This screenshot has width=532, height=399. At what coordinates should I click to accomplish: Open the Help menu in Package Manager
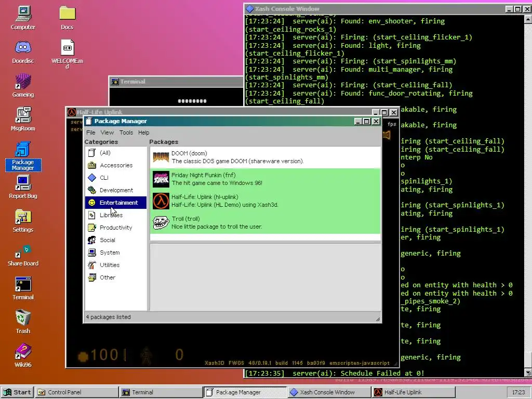click(143, 132)
